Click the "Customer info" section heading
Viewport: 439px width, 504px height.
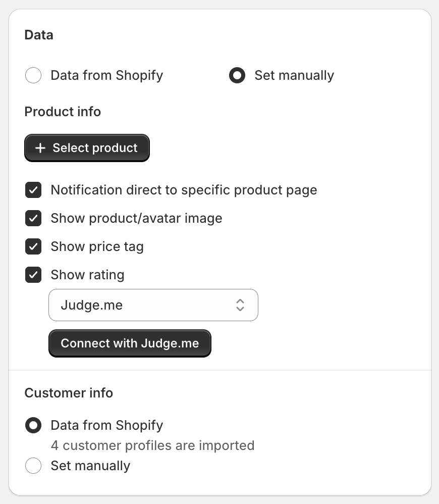point(69,393)
